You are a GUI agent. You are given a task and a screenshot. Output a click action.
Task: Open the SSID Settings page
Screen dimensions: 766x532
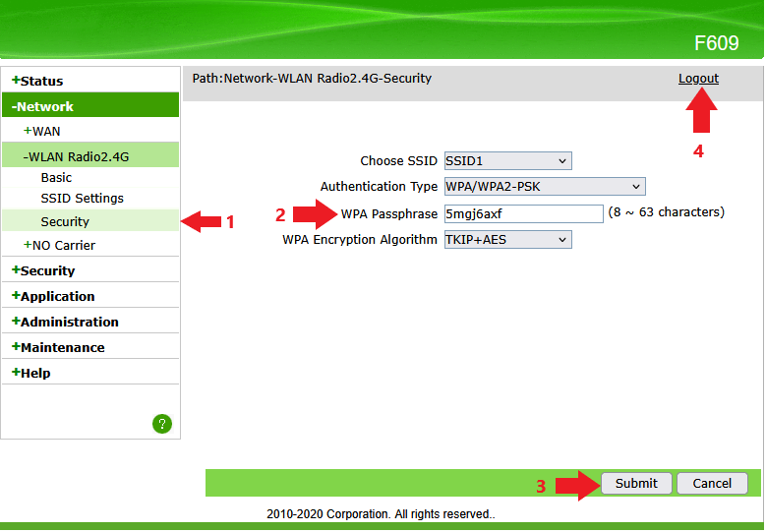point(82,198)
